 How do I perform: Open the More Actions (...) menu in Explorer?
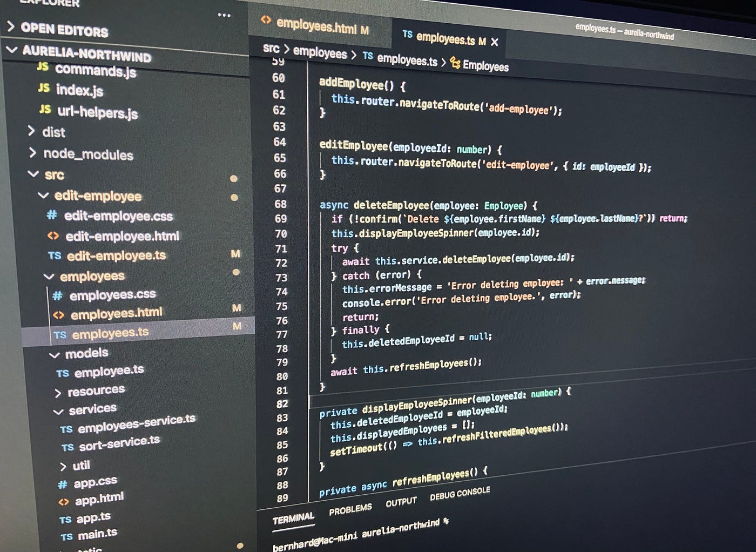click(x=224, y=15)
